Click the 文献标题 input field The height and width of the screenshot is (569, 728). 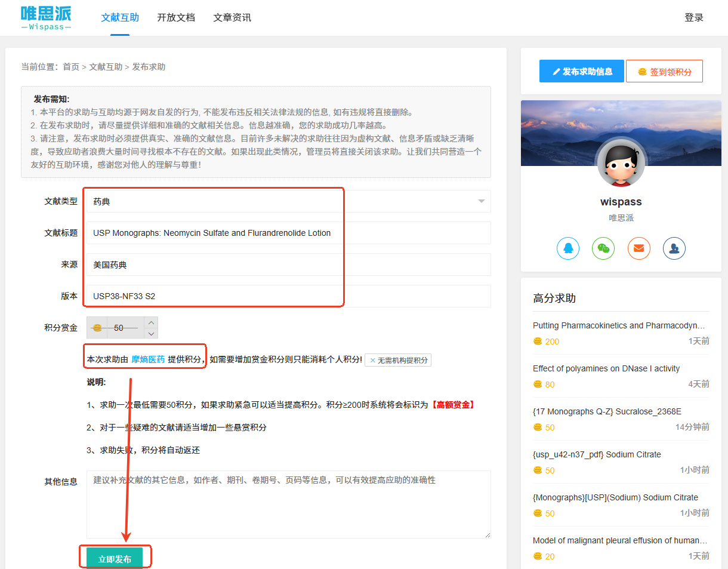(x=288, y=233)
